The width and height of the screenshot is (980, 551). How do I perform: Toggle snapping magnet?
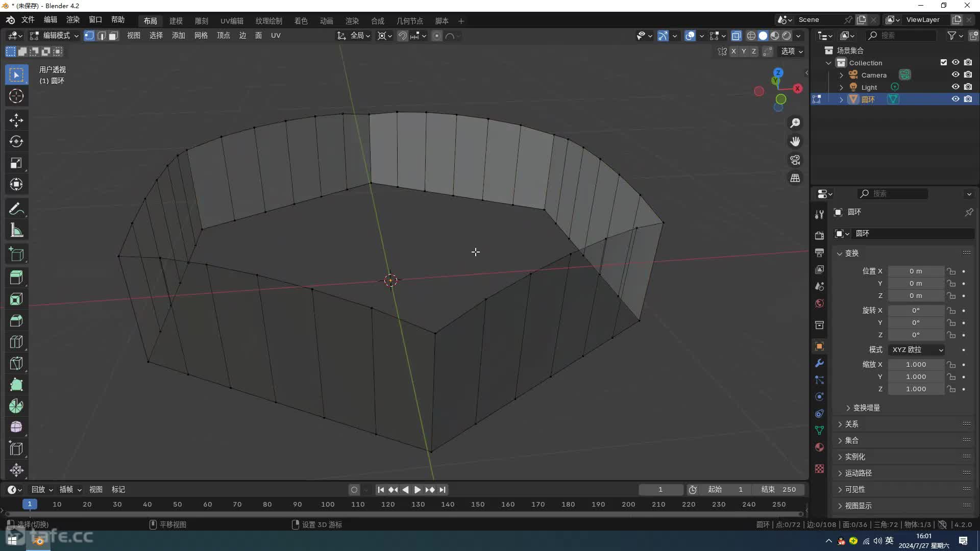(403, 36)
